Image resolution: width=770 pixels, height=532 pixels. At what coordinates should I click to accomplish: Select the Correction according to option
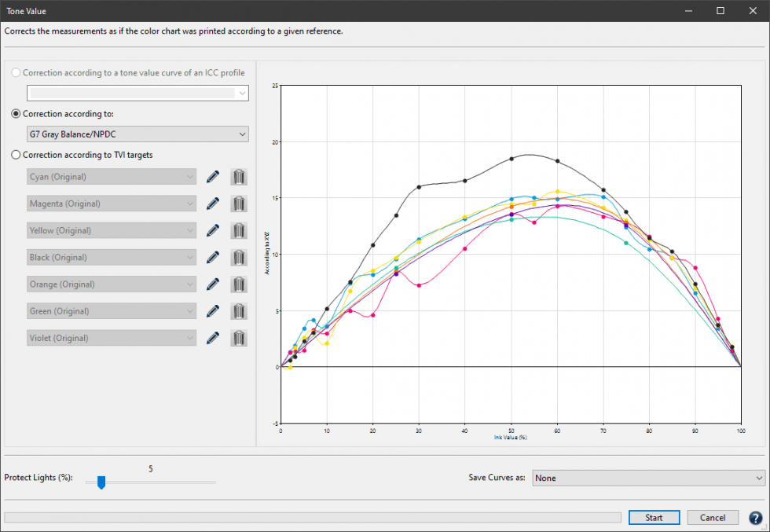click(x=15, y=113)
